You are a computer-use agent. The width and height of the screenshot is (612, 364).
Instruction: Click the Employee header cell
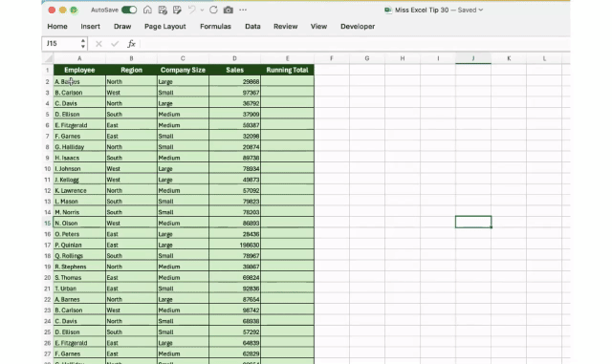[x=79, y=71]
